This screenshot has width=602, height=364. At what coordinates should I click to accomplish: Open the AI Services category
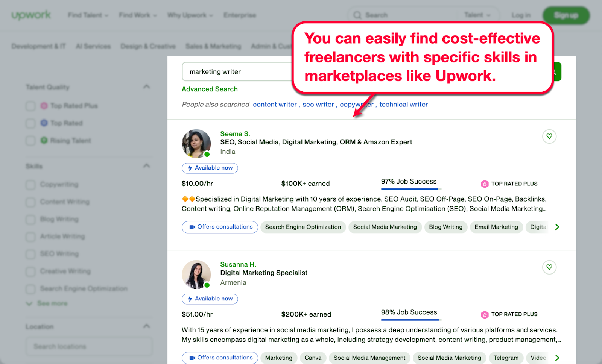(93, 46)
